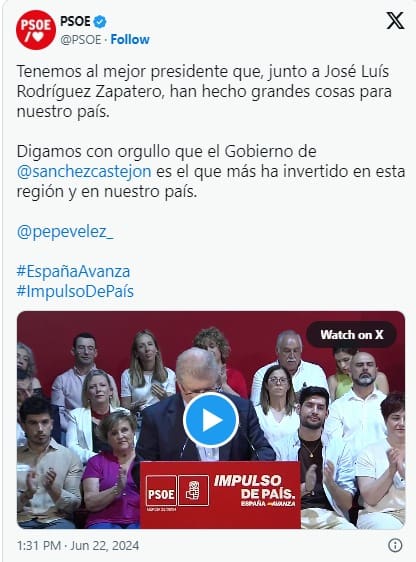The height and width of the screenshot is (562, 416).
Task: Follow the PSOE account
Action: (x=130, y=39)
